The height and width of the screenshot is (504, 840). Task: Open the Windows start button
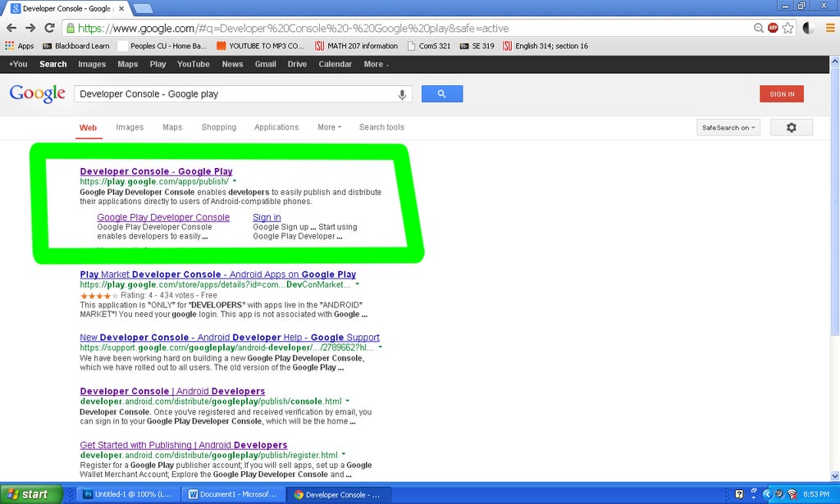coord(31,494)
